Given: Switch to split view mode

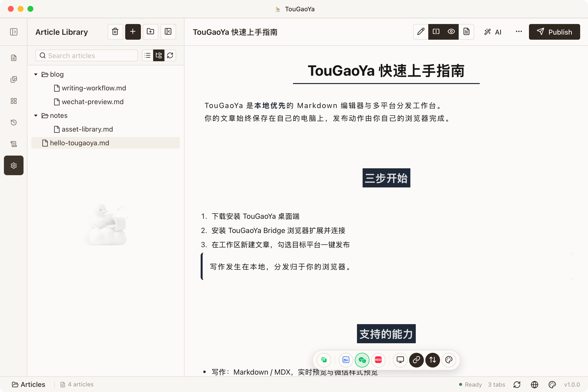Looking at the screenshot, I should pos(436,32).
